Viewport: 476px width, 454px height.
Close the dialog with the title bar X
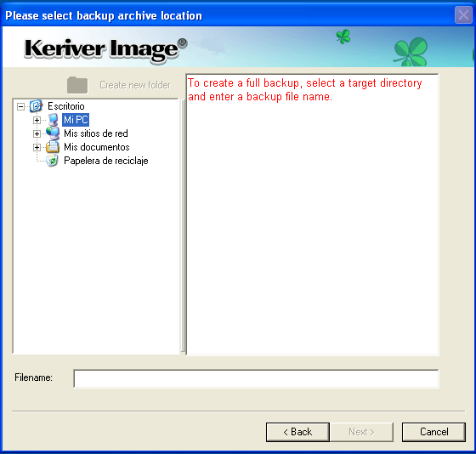click(463, 14)
